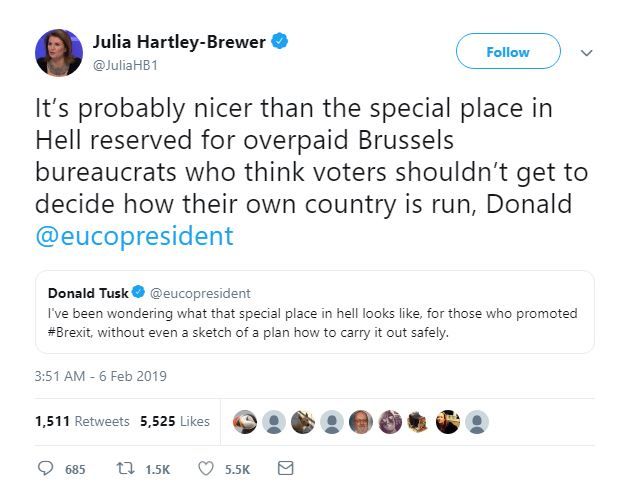This screenshot has width=628, height=503.
Task: Click the retweet arrows icon
Action: coord(125,468)
